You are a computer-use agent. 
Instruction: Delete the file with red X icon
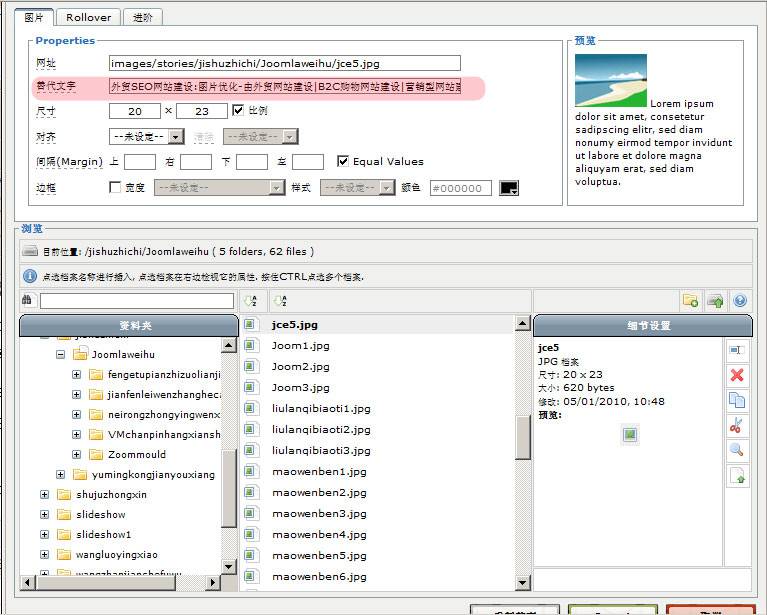pyautogui.click(x=737, y=375)
